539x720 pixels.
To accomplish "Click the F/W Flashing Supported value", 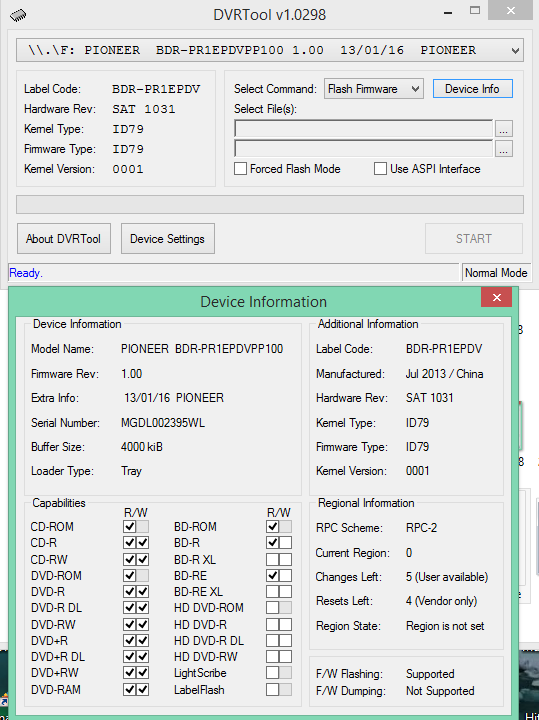I will point(430,674).
